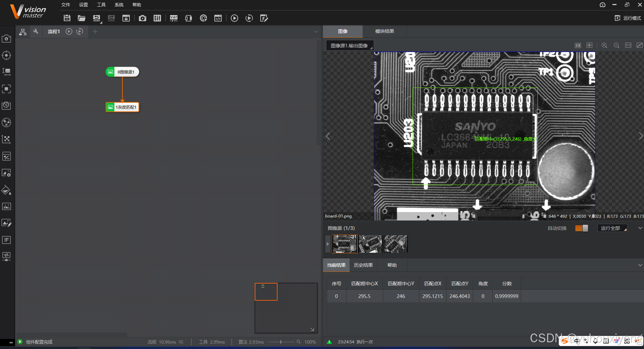Open the positioning tools crosshair icon
This screenshot has height=349, width=644.
pos(6,55)
